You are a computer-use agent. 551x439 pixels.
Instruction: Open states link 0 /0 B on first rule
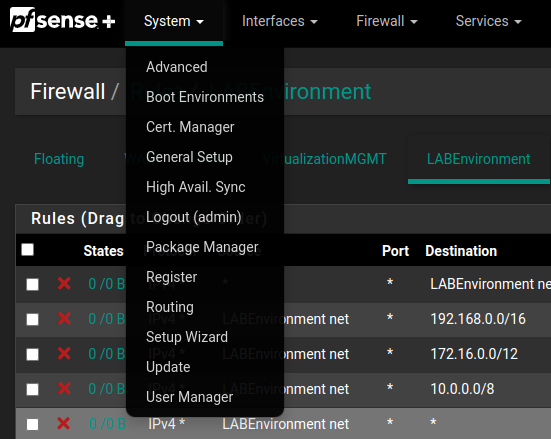pos(107,284)
